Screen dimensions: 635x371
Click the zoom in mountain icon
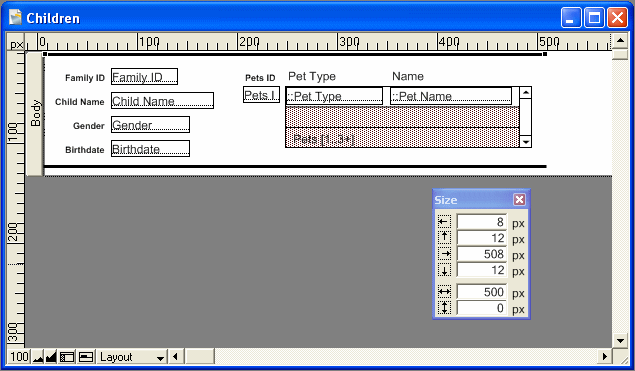pyautogui.click(x=51, y=357)
